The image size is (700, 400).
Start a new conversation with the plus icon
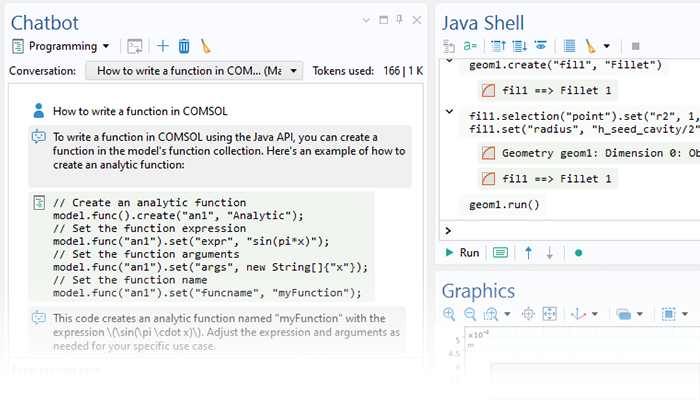click(162, 46)
